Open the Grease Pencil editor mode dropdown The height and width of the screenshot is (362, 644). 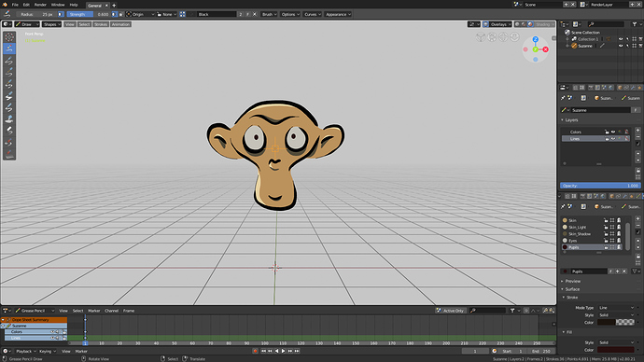pos(35,311)
